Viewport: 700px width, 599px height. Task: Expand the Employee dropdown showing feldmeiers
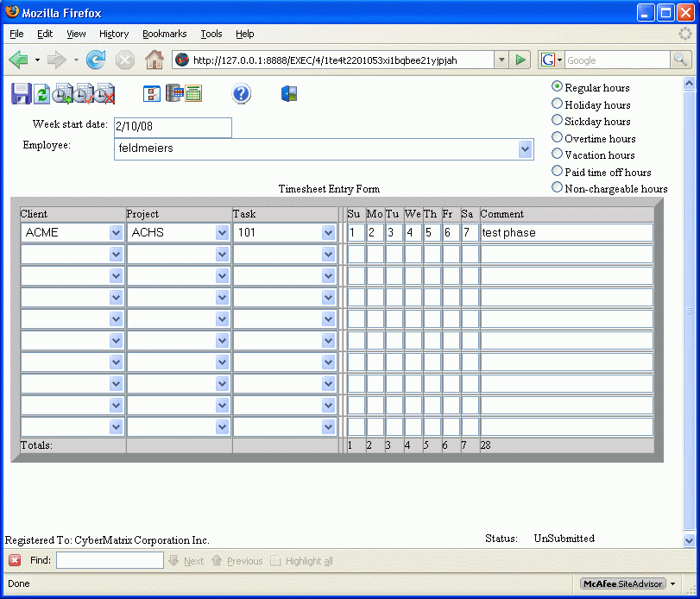tap(525, 149)
